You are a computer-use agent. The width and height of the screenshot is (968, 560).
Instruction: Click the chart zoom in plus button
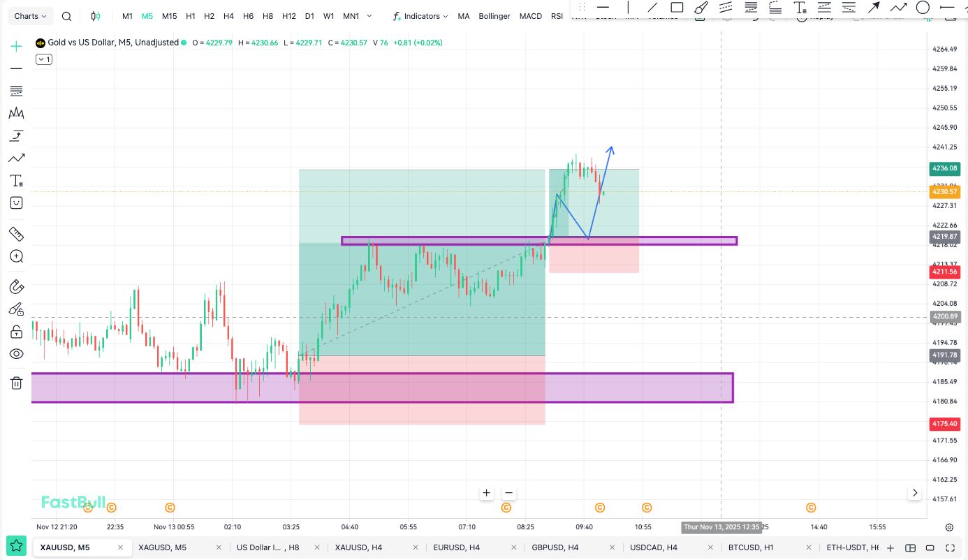[x=486, y=493]
